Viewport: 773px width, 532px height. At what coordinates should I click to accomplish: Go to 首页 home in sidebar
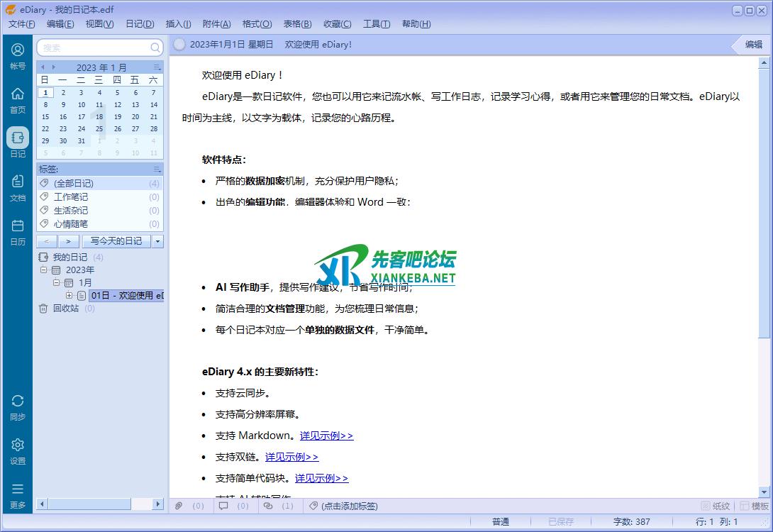[18, 99]
